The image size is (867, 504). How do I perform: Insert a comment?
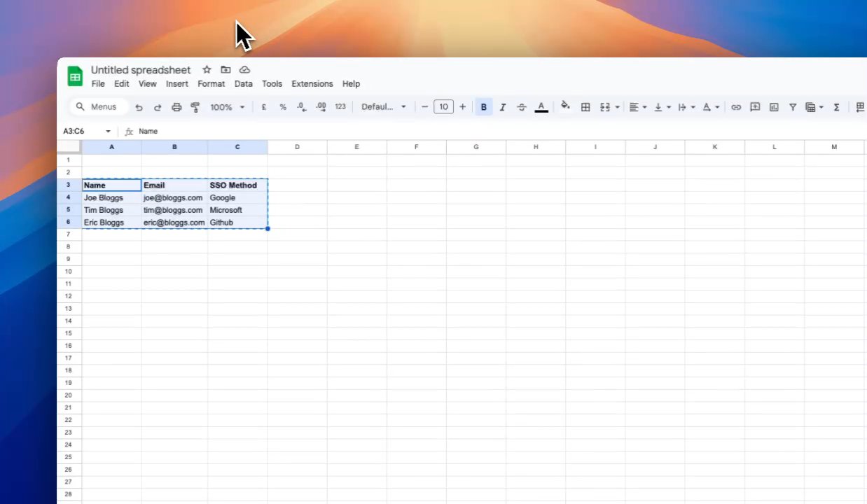[755, 107]
